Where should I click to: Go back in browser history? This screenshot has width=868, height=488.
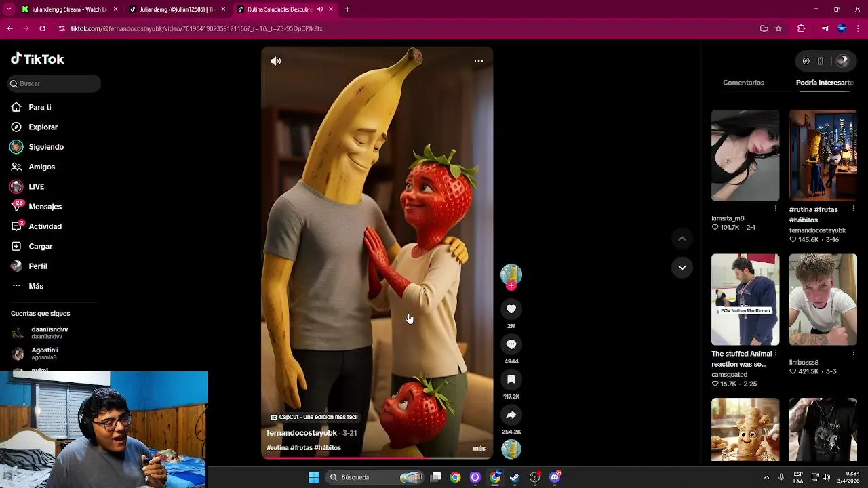[10, 28]
